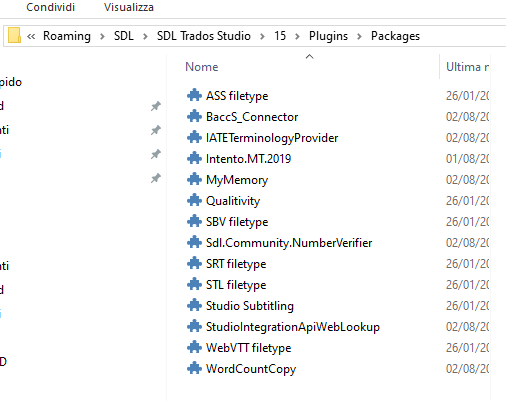Select the Sdl.Community.NumberVerifier file name
Viewport: 506px width, 401px height.
(x=289, y=243)
